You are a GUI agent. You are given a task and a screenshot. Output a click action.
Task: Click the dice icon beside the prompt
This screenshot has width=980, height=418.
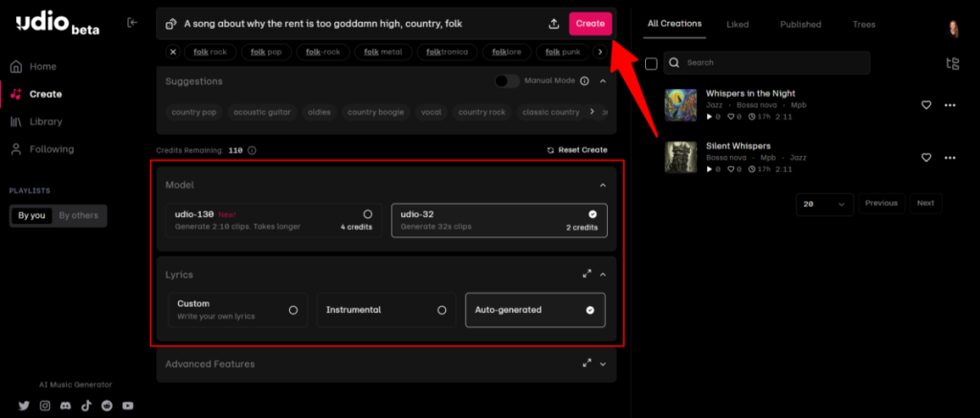(170, 24)
